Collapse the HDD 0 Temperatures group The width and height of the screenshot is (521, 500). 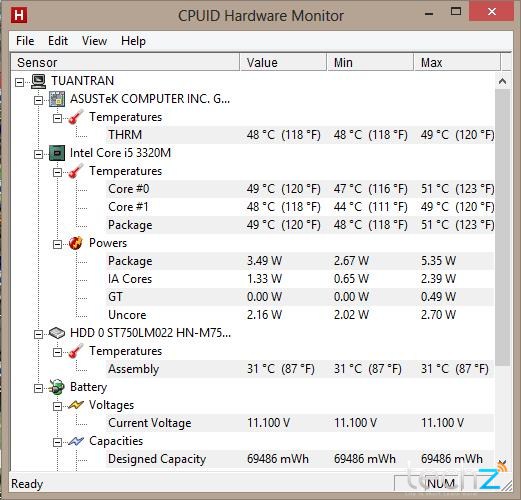point(58,352)
